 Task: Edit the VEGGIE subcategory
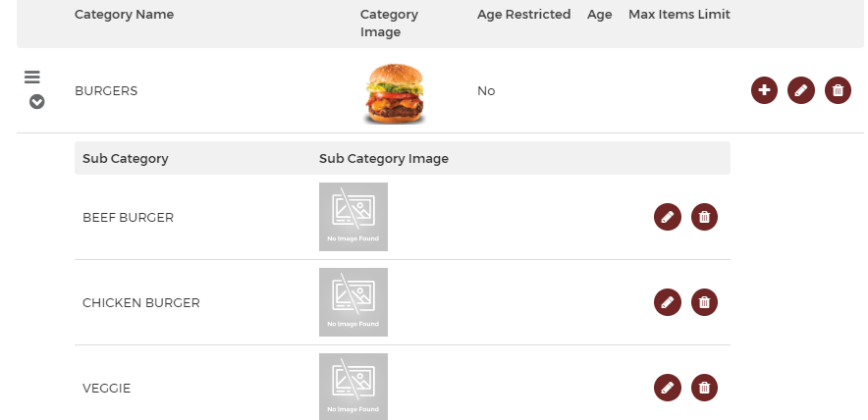[668, 388]
